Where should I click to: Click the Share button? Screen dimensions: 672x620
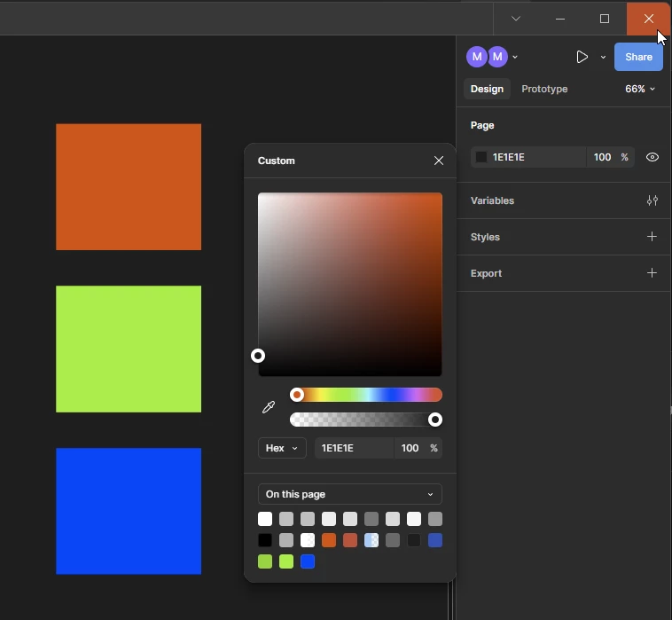click(638, 57)
